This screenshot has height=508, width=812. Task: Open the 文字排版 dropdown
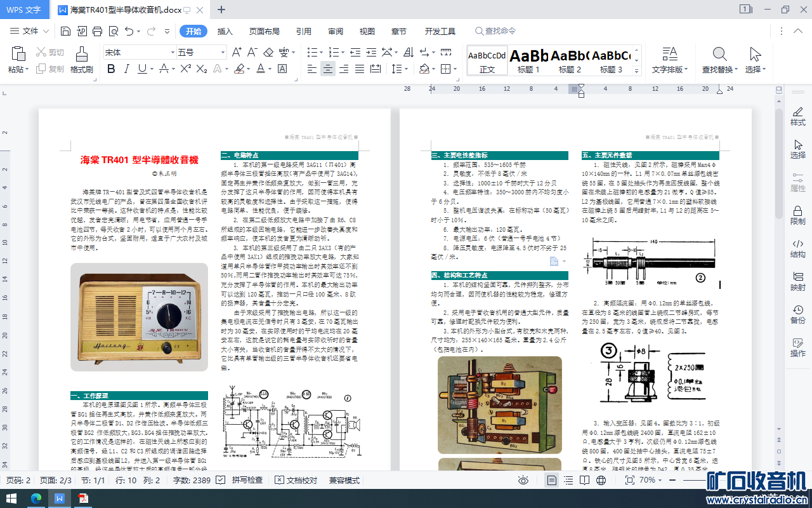click(x=670, y=61)
